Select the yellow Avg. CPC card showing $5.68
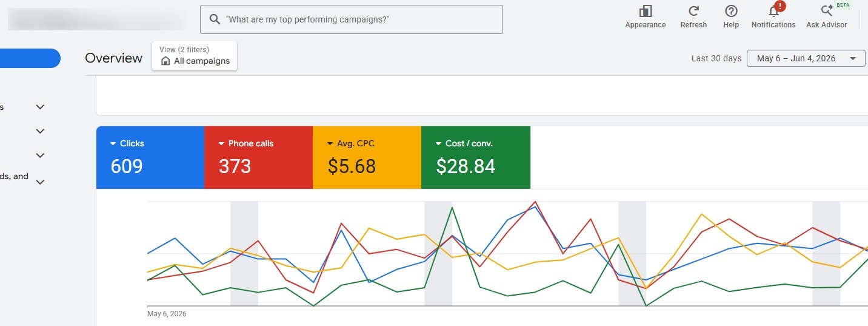The height and width of the screenshot is (326, 868). pos(367,157)
